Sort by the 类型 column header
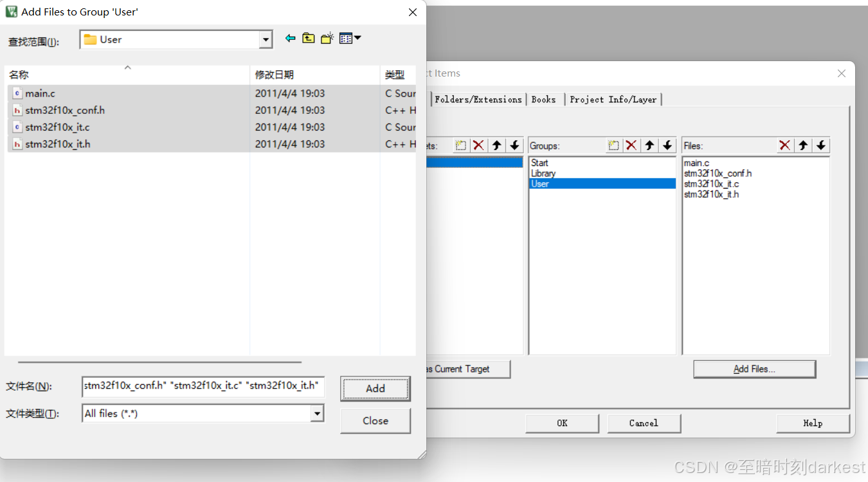The height and width of the screenshot is (482, 868). point(398,75)
